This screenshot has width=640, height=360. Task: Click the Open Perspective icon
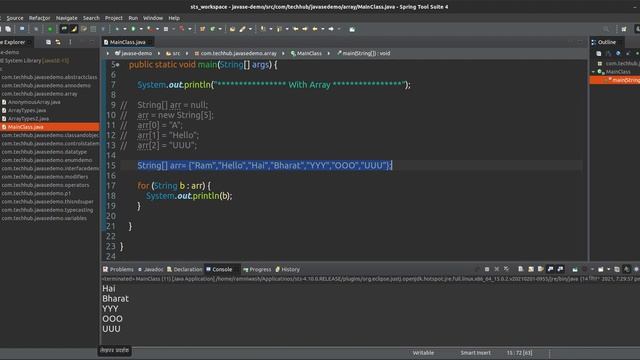click(x=624, y=29)
